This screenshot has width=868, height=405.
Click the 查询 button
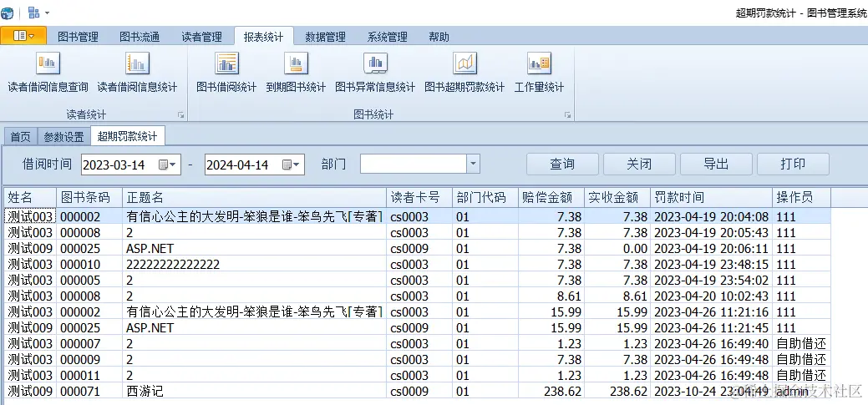562,164
